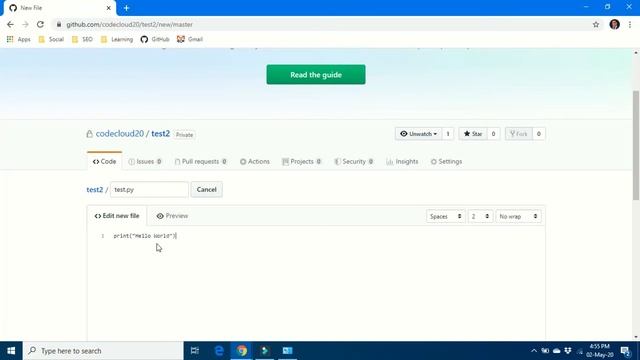Switch to the Insights tab
This screenshot has height=360, width=640.
click(402, 162)
